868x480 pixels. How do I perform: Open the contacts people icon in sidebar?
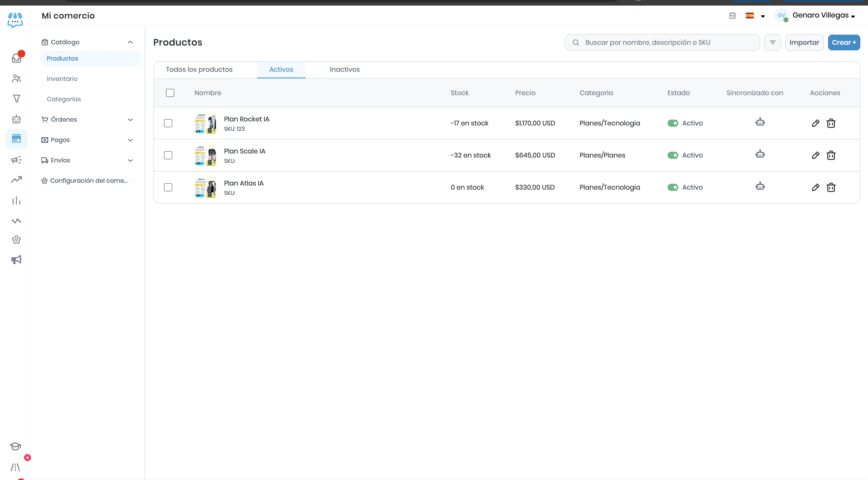point(16,78)
